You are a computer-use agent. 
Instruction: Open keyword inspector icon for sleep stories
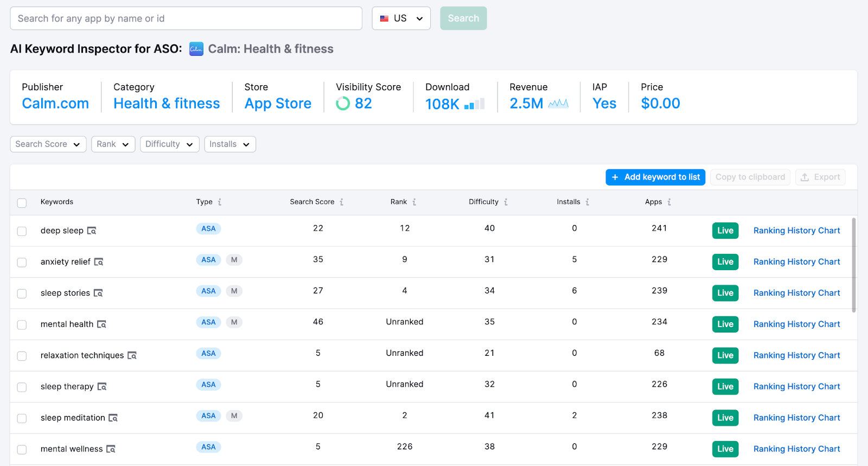pyautogui.click(x=98, y=293)
